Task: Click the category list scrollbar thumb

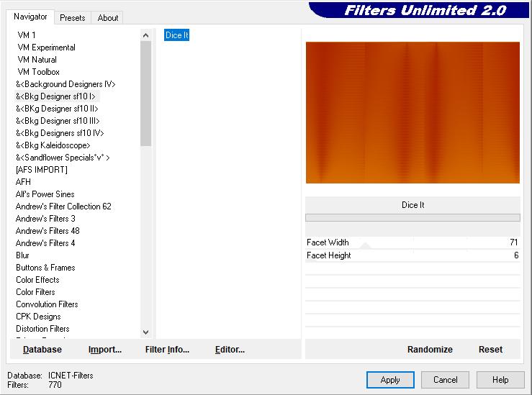Action: [x=145, y=94]
